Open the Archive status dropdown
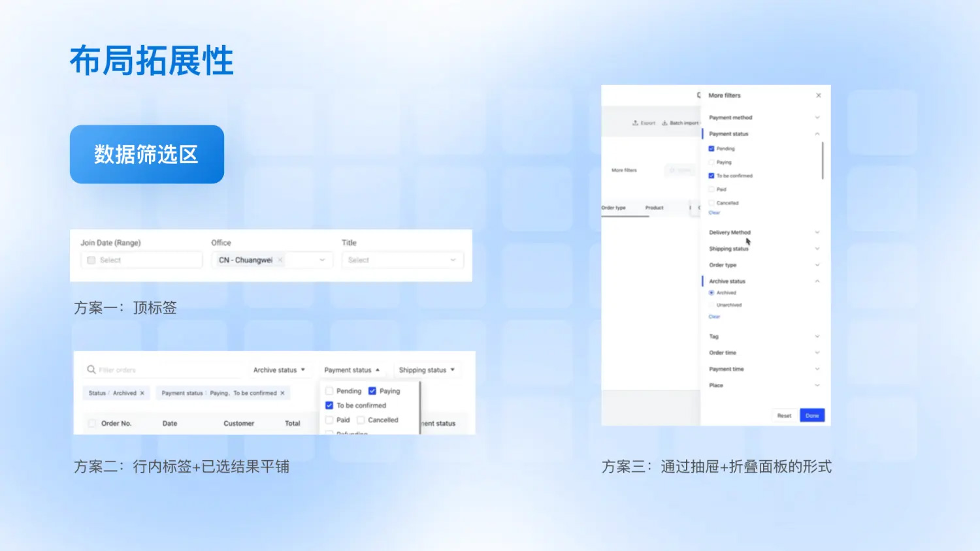Screen dimensions: 980x551 (280, 370)
